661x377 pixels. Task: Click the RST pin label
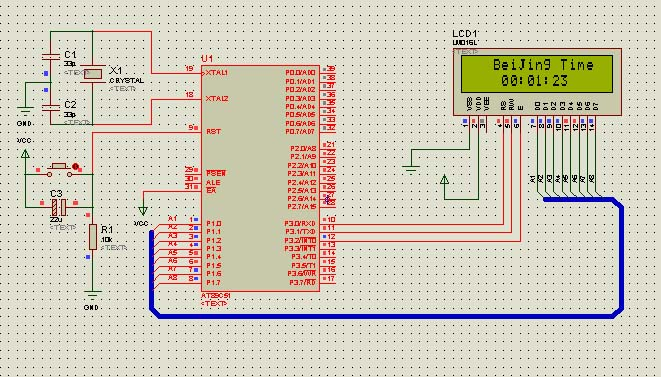[213, 132]
